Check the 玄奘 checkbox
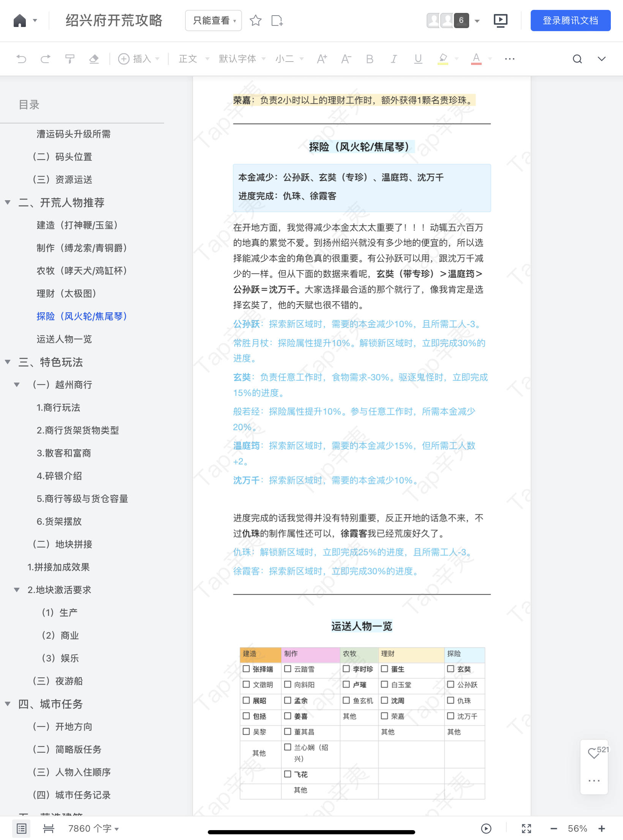This screenshot has height=840, width=623. [x=451, y=669]
